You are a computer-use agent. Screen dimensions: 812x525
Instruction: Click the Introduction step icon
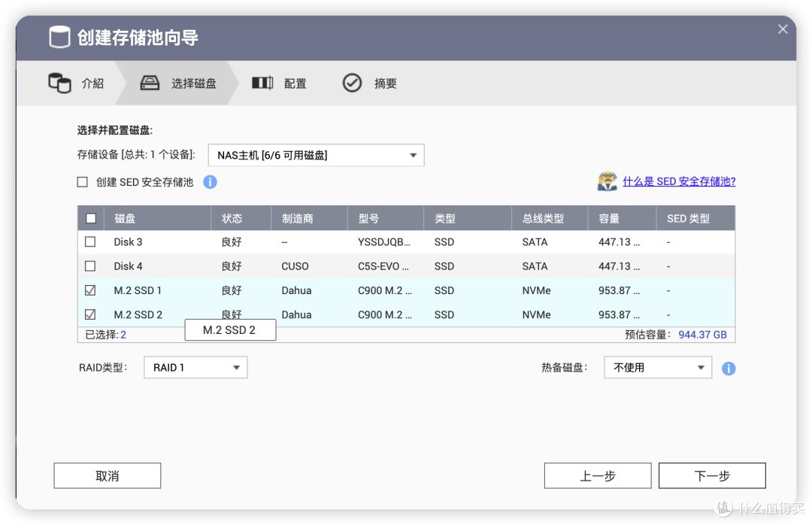[x=59, y=83]
